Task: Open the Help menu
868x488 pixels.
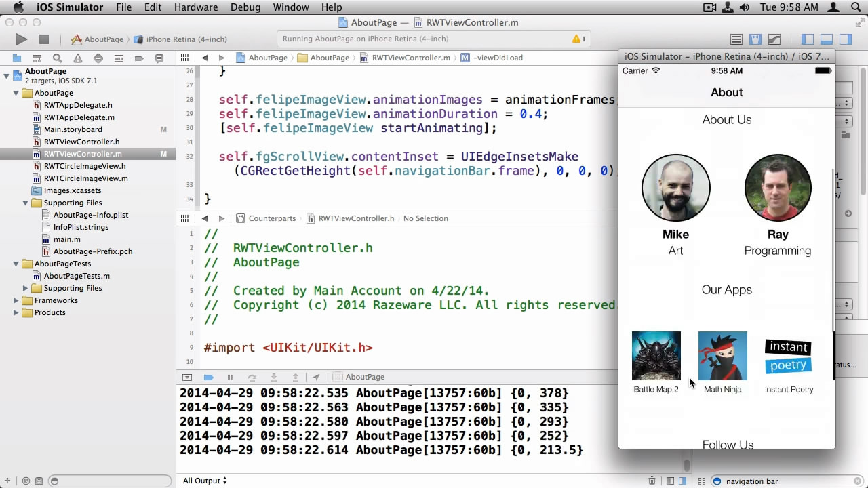Action: click(332, 7)
